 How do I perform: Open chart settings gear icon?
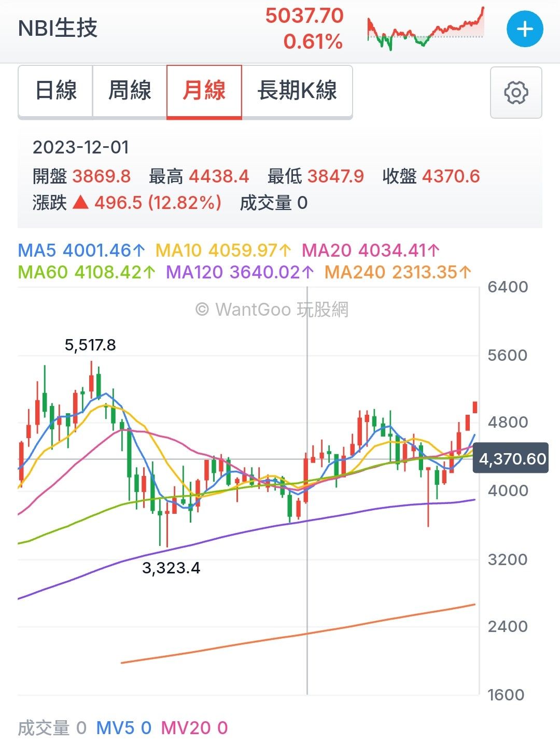click(x=516, y=92)
